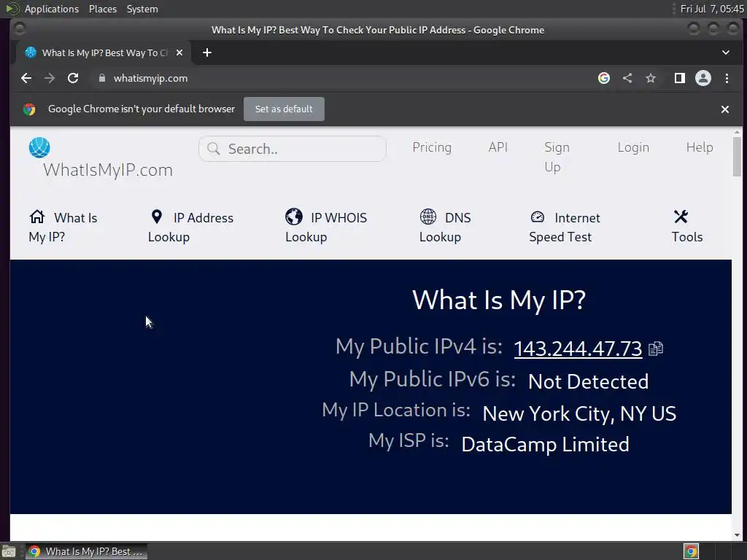Go back with the browser back arrow
Image resolution: width=747 pixels, height=560 pixels.
click(26, 78)
